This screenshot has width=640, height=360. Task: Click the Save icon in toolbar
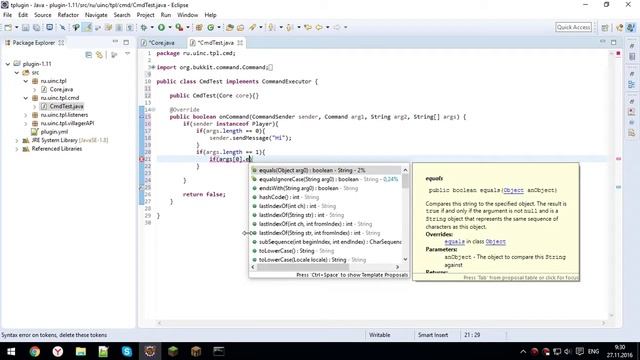click(25, 27)
